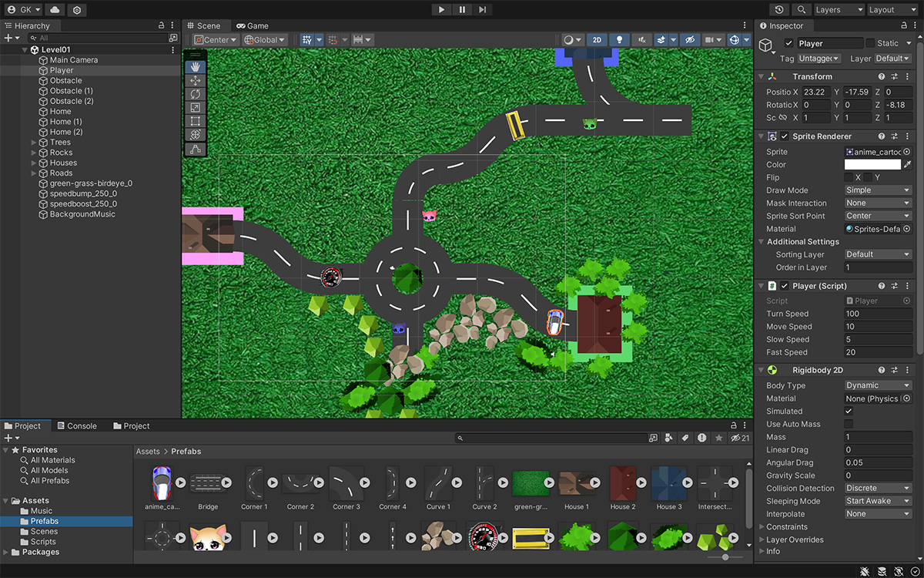Screen dimensions: 924x578
Task: Click the Pause button
Action: point(462,9)
